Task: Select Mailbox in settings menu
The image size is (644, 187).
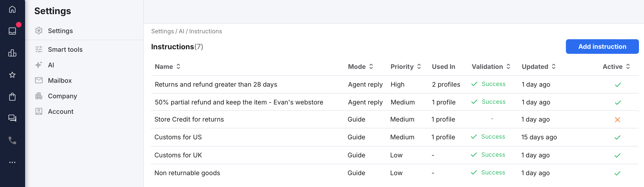Action: pos(60,81)
